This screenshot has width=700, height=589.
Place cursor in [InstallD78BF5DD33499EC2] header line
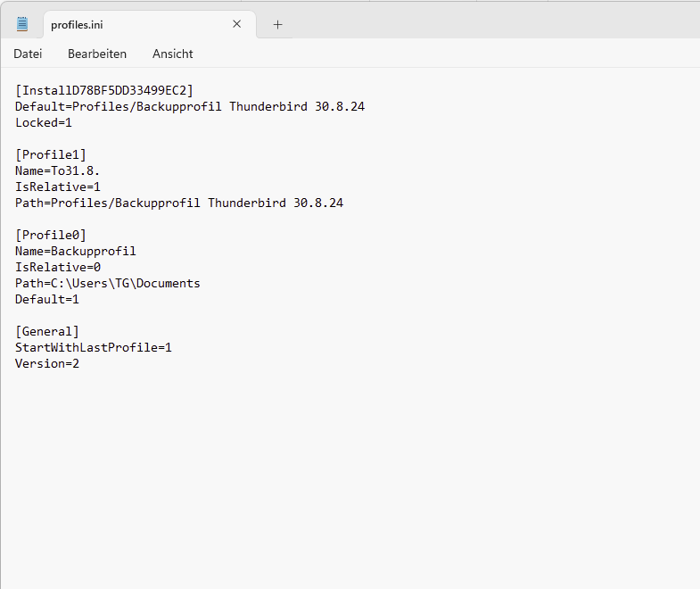point(104,90)
